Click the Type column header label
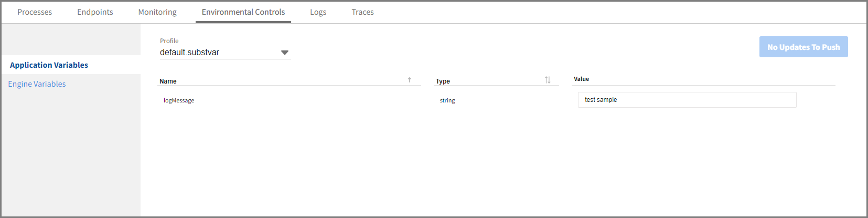This screenshot has width=868, height=218. (443, 81)
